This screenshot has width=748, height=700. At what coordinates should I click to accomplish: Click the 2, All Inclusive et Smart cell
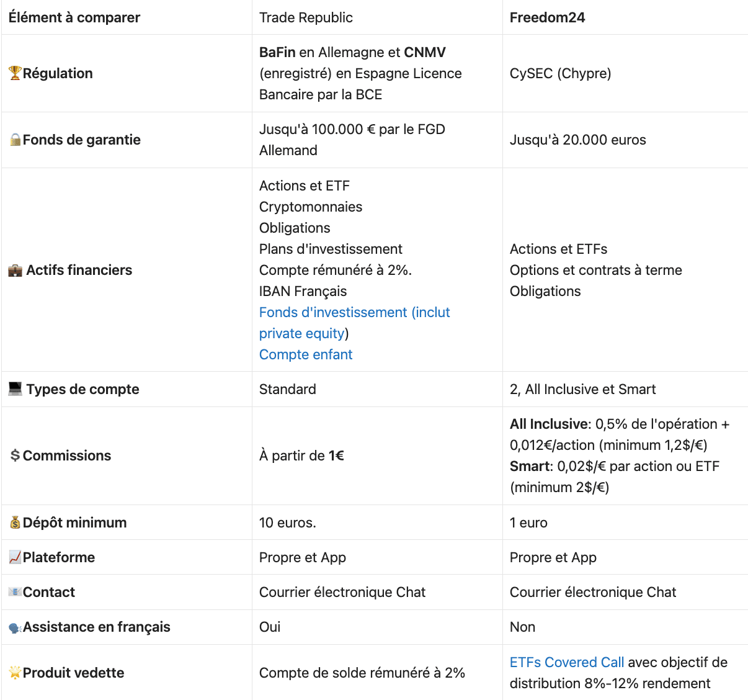coord(582,389)
